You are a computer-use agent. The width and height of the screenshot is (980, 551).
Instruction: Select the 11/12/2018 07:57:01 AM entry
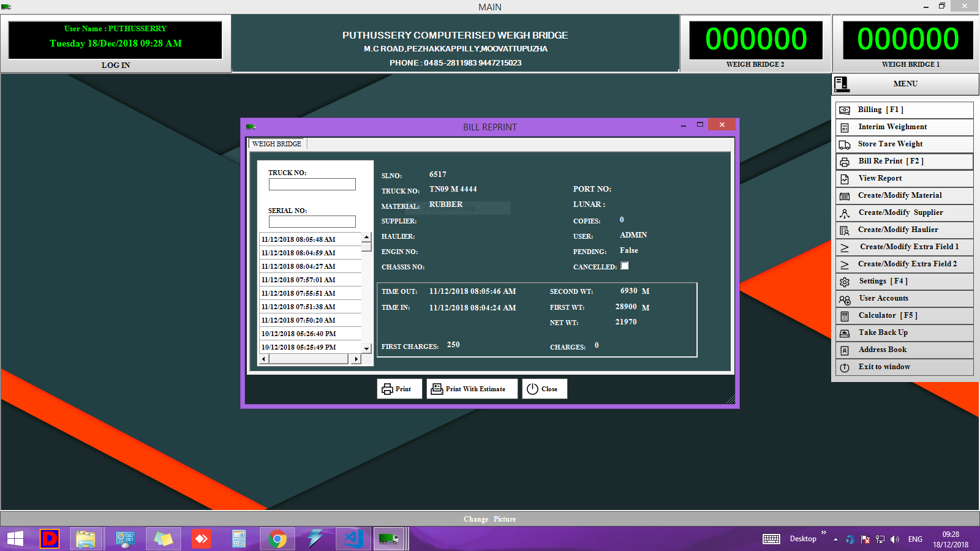tap(298, 280)
